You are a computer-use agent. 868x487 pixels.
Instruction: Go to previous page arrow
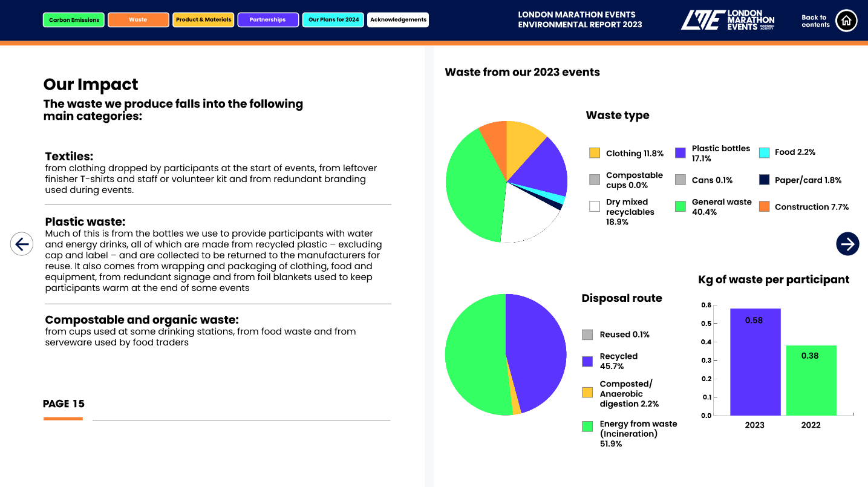[x=22, y=244]
